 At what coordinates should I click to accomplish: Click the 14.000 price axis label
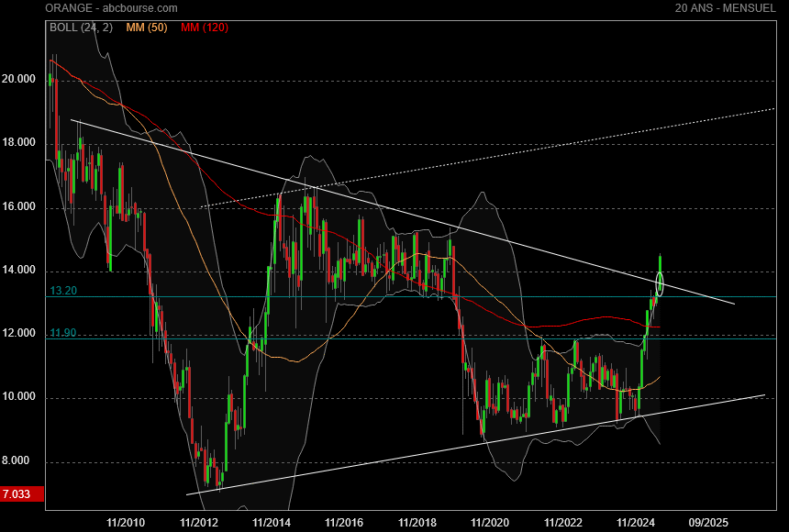18,270
